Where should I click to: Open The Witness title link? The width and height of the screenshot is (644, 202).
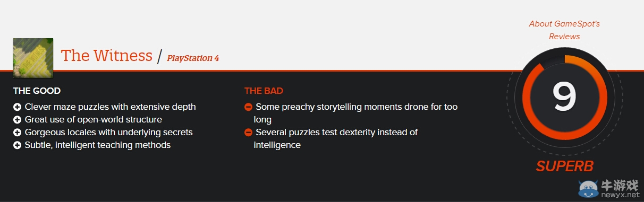click(x=107, y=56)
